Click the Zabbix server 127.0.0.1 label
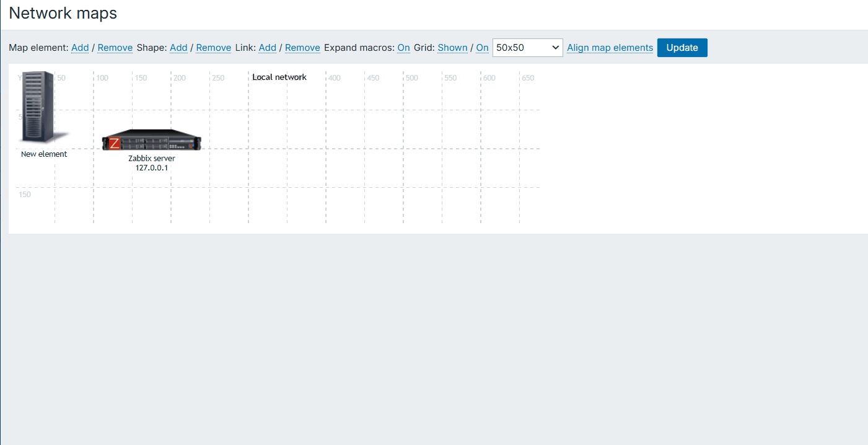The height and width of the screenshot is (445, 868). pos(152,163)
